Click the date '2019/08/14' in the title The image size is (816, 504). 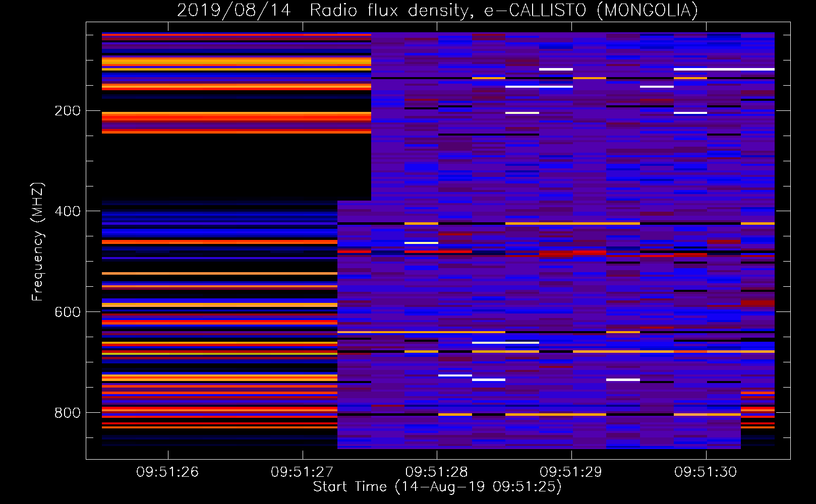[234, 11]
